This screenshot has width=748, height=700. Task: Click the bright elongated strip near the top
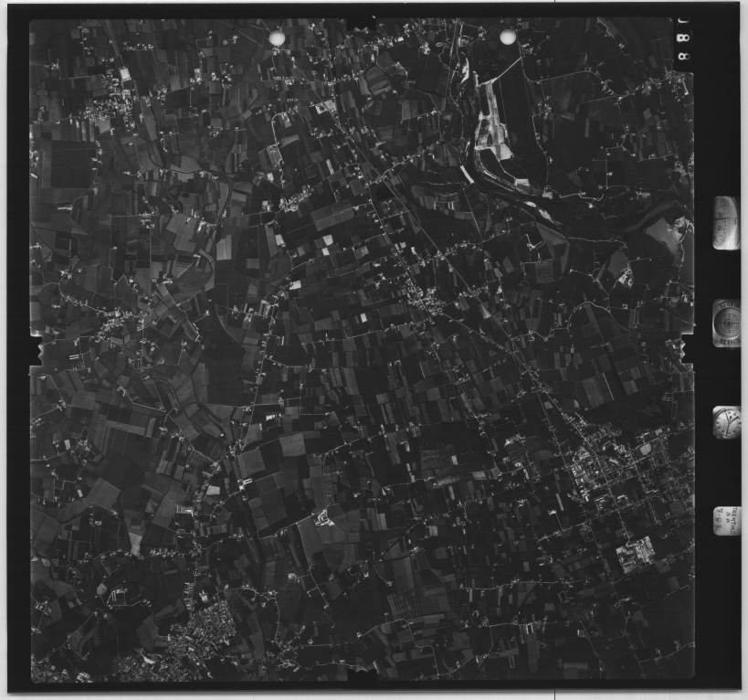coord(491,119)
